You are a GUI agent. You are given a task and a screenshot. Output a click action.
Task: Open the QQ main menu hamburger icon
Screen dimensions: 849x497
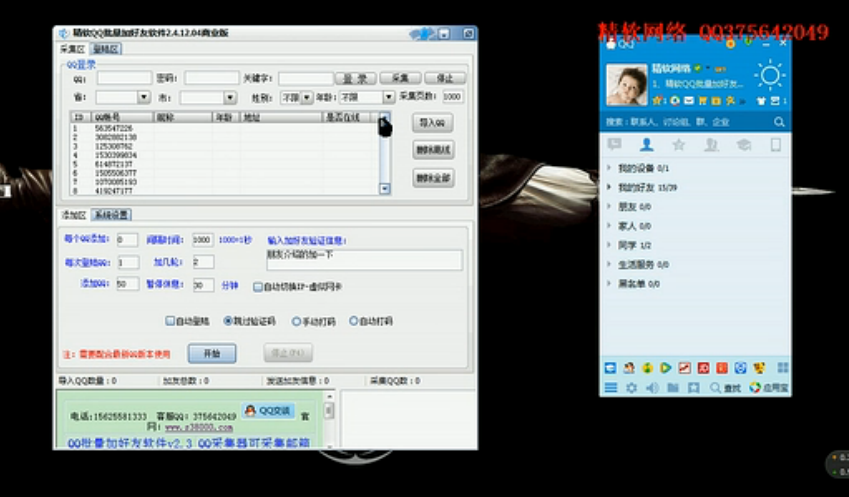(611, 388)
